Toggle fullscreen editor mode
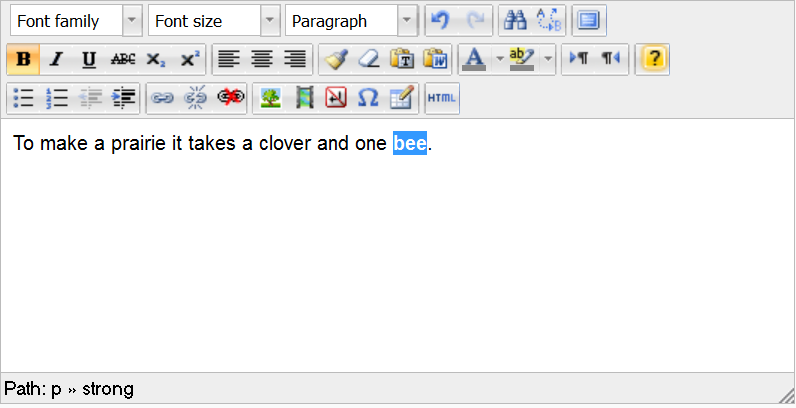Image resolution: width=796 pixels, height=408 pixels. [589, 21]
